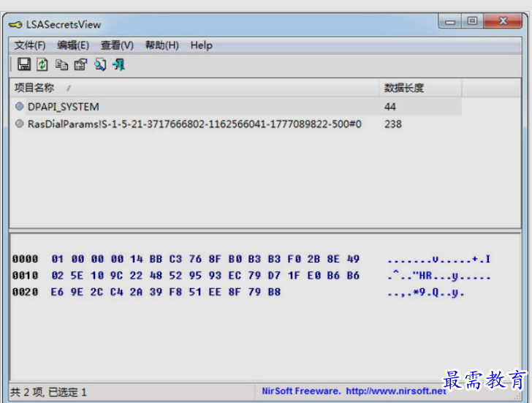Sort by the 数据长度 column header
532x403 pixels.
(x=420, y=88)
